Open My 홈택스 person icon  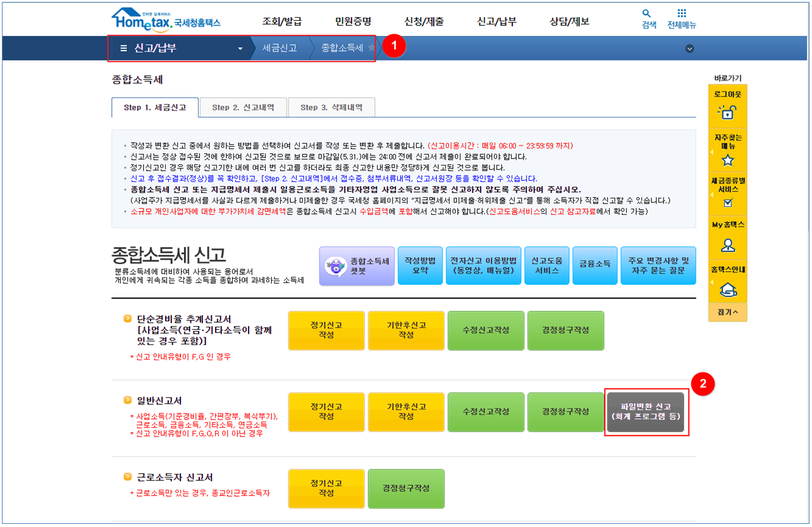tap(727, 245)
